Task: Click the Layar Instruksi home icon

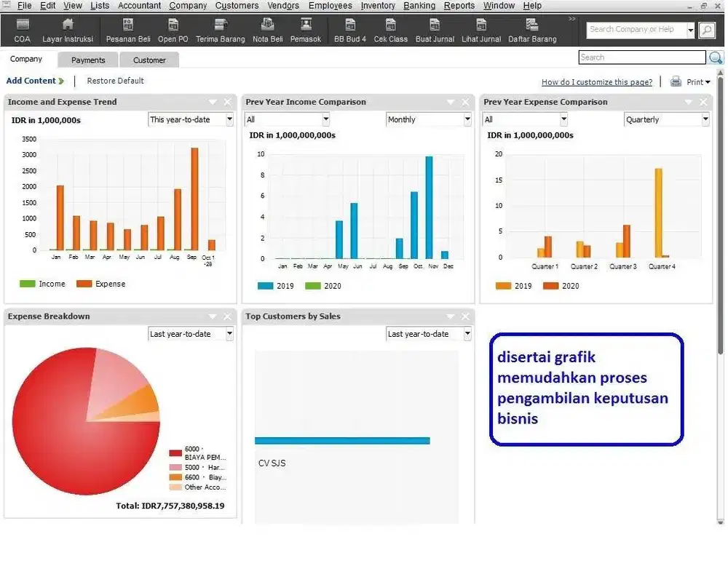Action: click(68, 25)
